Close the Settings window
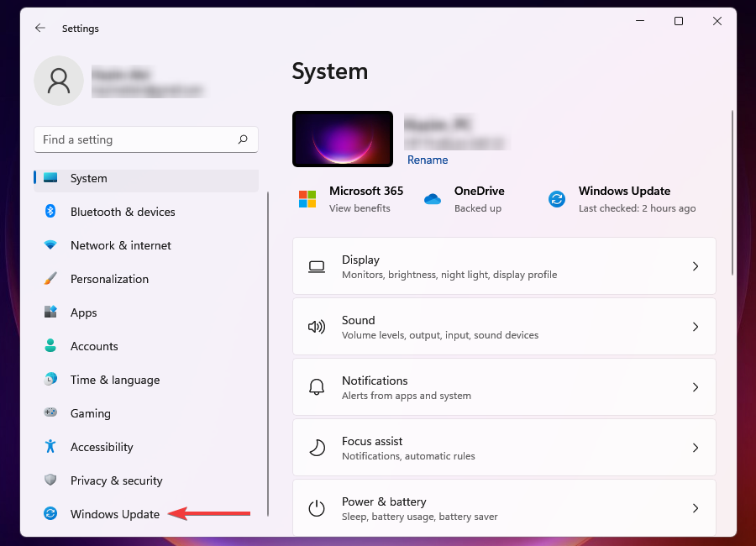 [x=717, y=21]
